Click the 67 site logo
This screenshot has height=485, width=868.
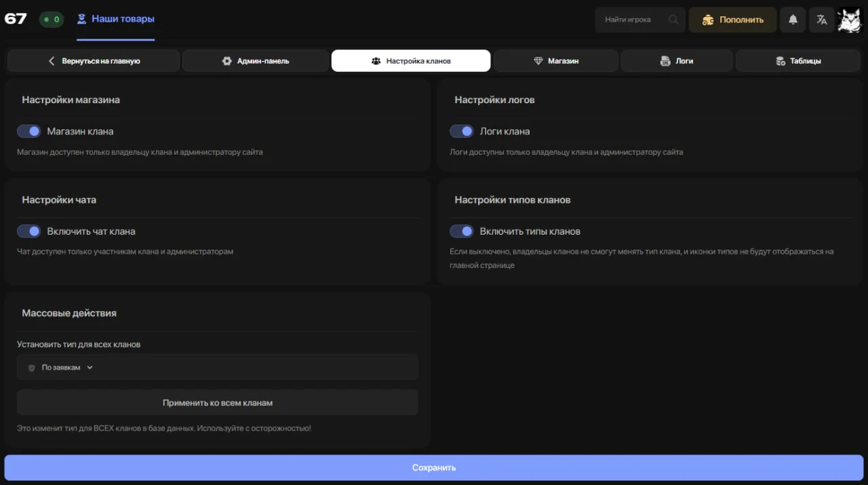pyautogui.click(x=16, y=19)
